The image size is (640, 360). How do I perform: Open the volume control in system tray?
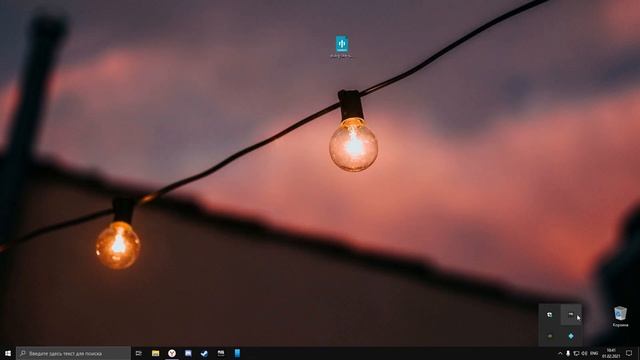(584, 353)
